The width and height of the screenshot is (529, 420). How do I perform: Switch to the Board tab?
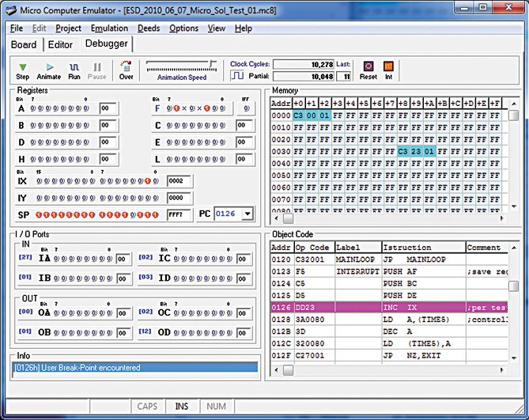click(x=24, y=44)
